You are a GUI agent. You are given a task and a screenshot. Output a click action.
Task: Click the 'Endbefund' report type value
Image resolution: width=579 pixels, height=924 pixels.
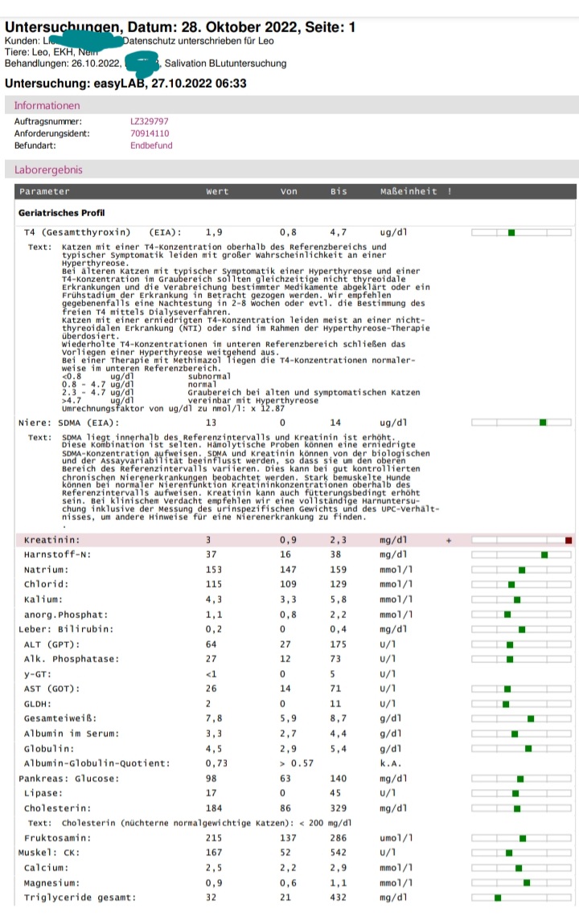[x=151, y=145]
